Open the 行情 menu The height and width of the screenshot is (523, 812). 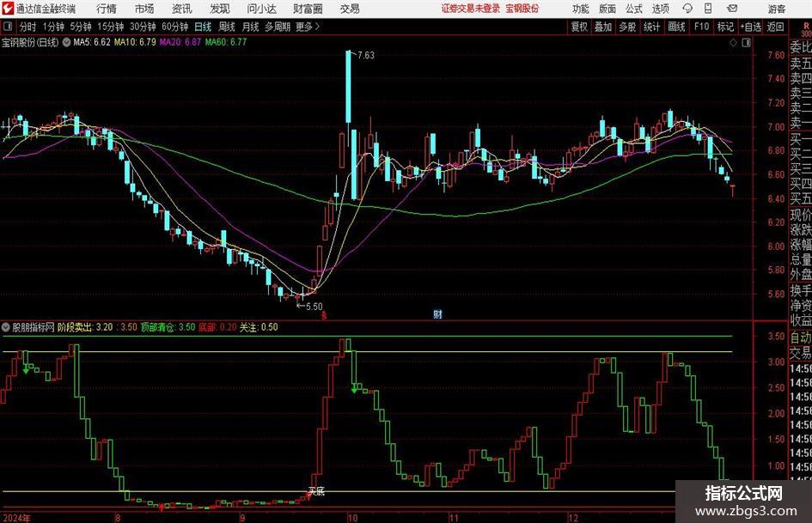(x=107, y=9)
